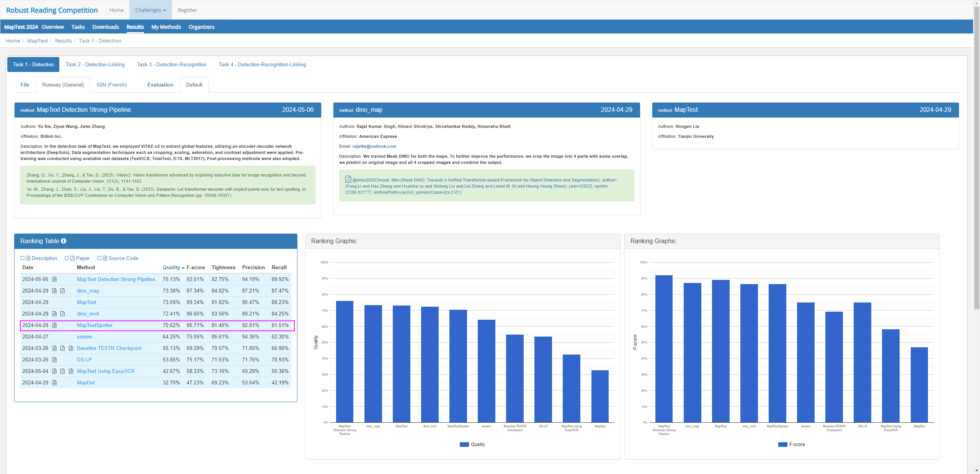Switch to Task 4 - Detection-Recognition-Linking tab
980x474 pixels.
[x=262, y=64]
